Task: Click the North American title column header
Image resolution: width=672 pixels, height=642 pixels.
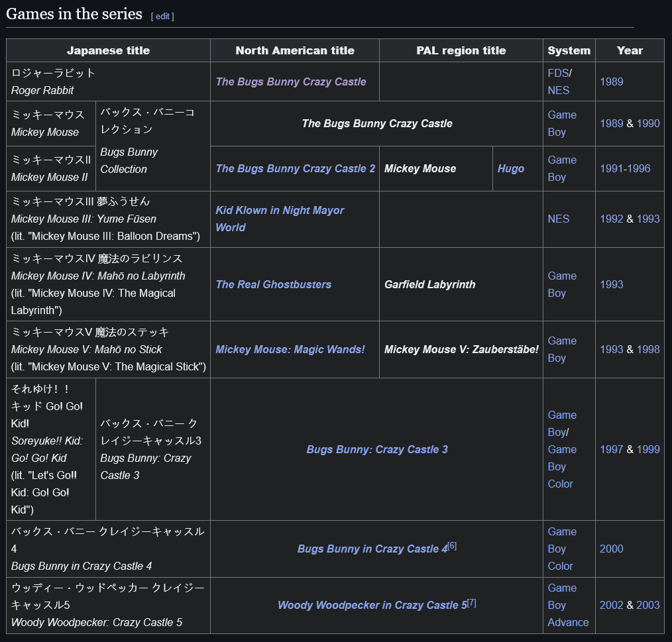Action: point(295,50)
